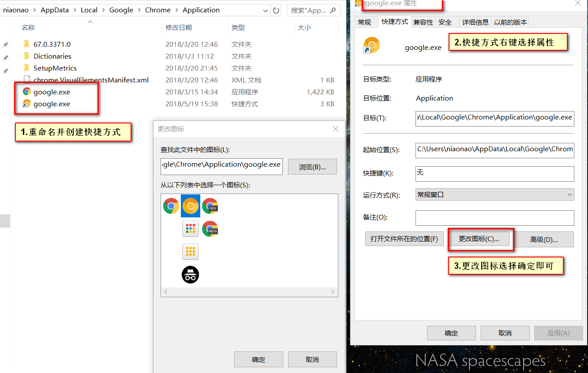Select the yellow Canary icon in the list
The height and width of the screenshot is (373, 588).
(x=191, y=206)
